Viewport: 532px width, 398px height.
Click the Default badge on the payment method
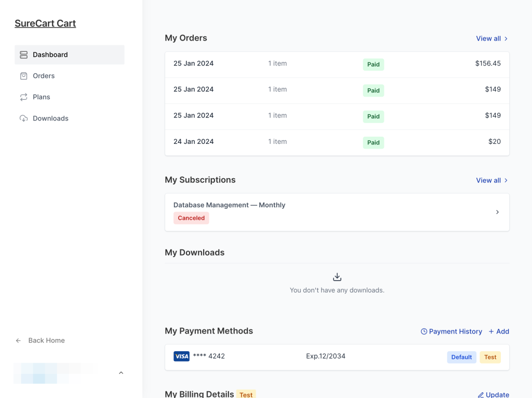461,357
